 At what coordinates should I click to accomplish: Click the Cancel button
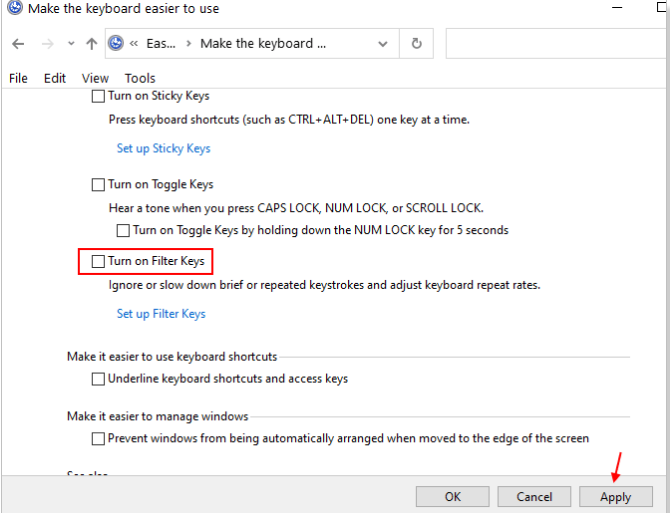534,497
